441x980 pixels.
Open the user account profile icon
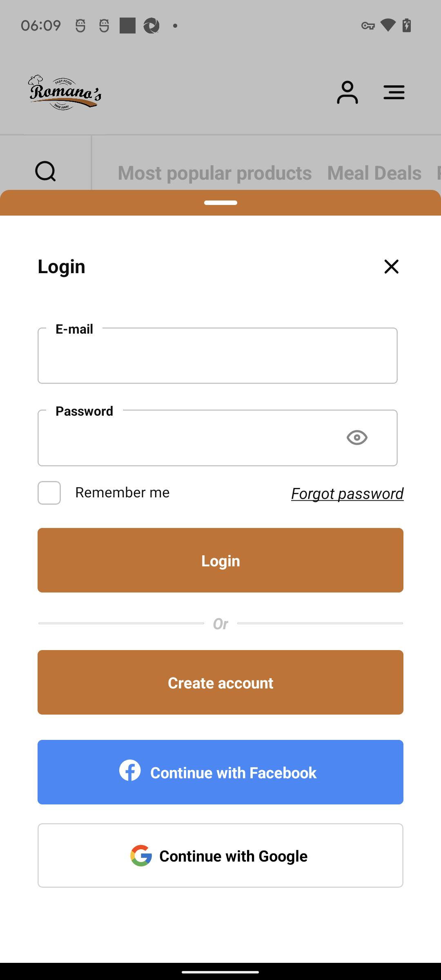[347, 93]
